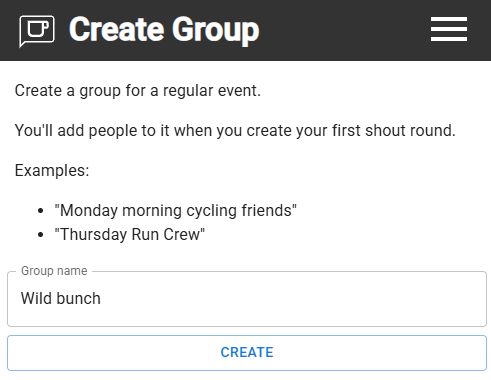Click the word "Group" in header
491x380 pixels.
216,31
